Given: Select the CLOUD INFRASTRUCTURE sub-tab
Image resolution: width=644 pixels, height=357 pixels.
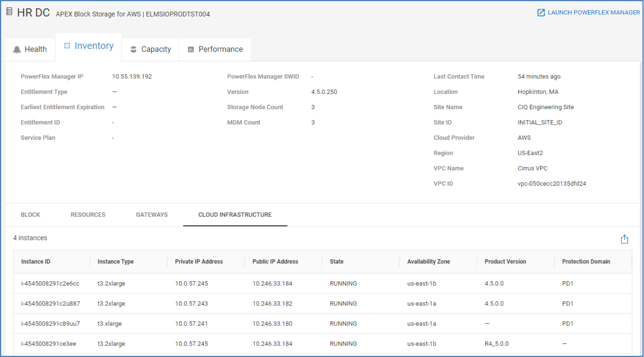Looking at the screenshot, I should pyautogui.click(x=235, y=215).
